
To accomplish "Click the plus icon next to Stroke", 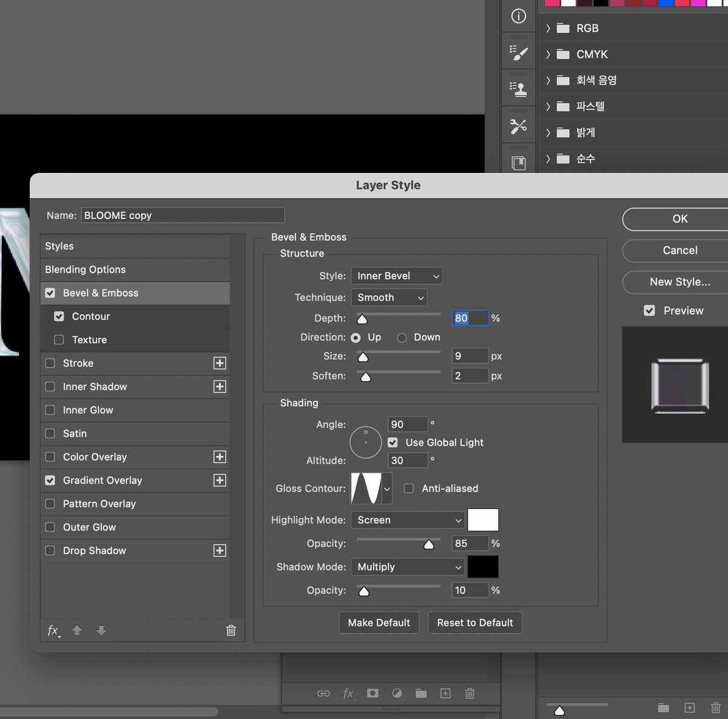I will click(220, 363).
